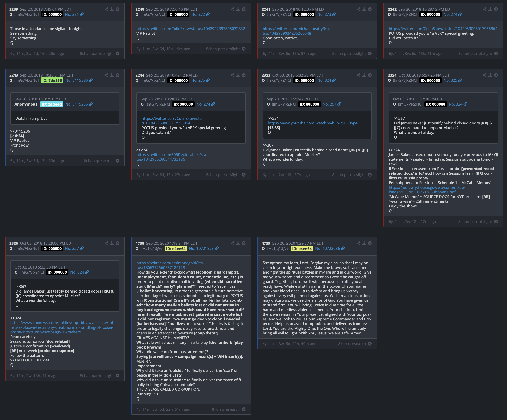Click 'Sep 20, 2018 10:42:12 PM EDT' date
The width and height of the screenshot is (507, 420).
coord(173,75)
